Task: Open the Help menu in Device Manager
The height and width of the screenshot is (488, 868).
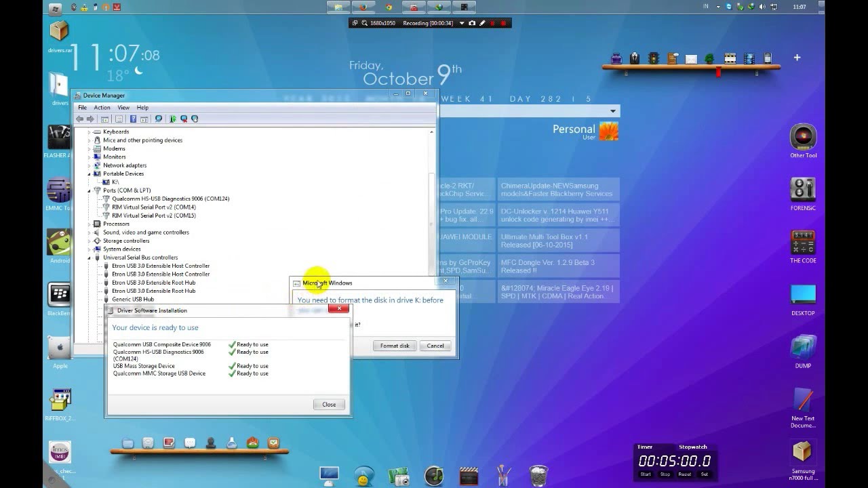Action: (142, 107)
